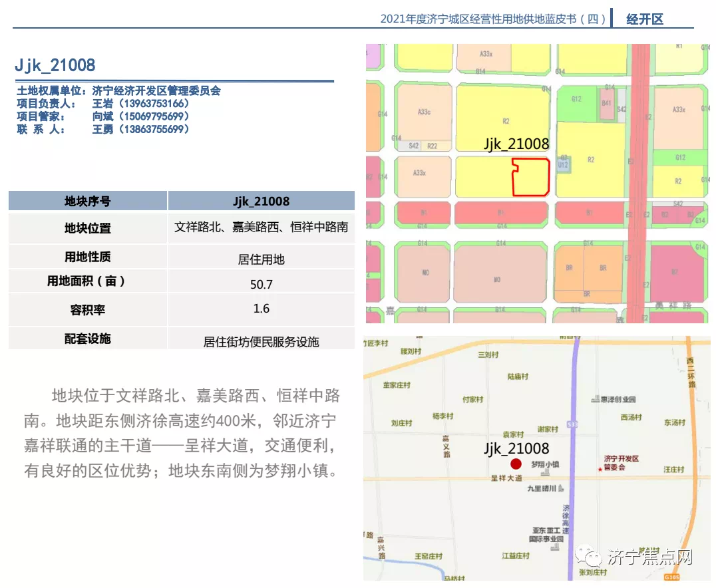Click the 济宁开发区管委会 star marker
This screenshot has width=716, height=588.
(600, 470)
